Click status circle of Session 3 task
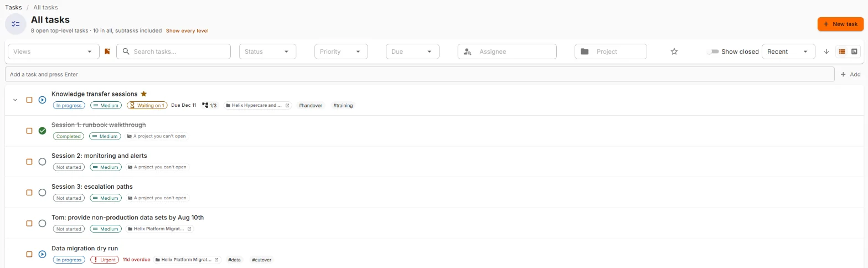This screenshot has width=868, height=268. click(42, 193)
